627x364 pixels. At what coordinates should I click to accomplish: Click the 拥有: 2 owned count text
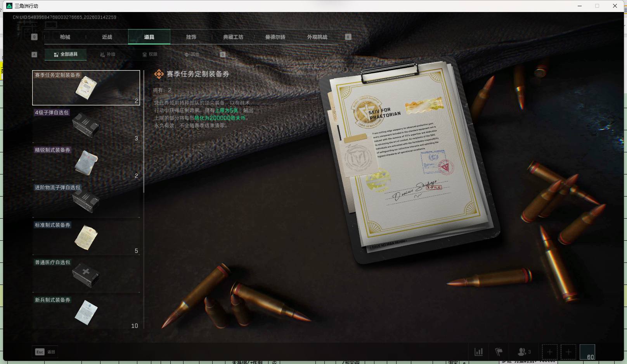162,90
